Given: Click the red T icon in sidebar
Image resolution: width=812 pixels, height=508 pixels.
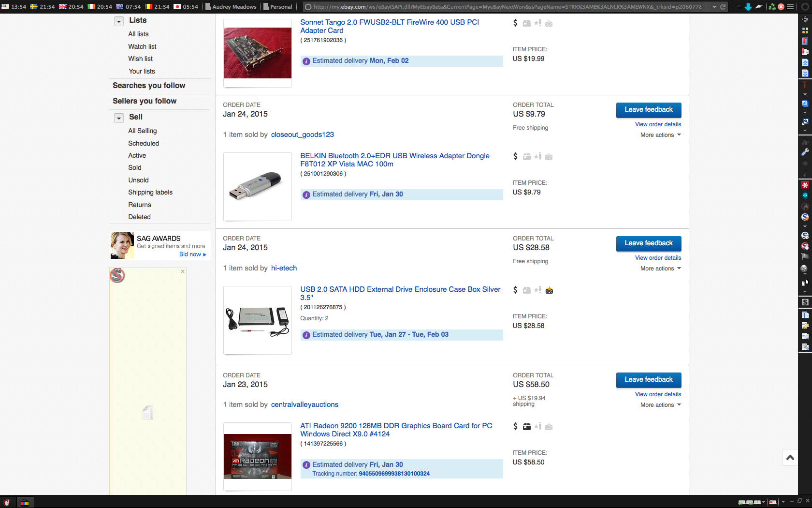Looking at the screenshot, I should 805,85.
